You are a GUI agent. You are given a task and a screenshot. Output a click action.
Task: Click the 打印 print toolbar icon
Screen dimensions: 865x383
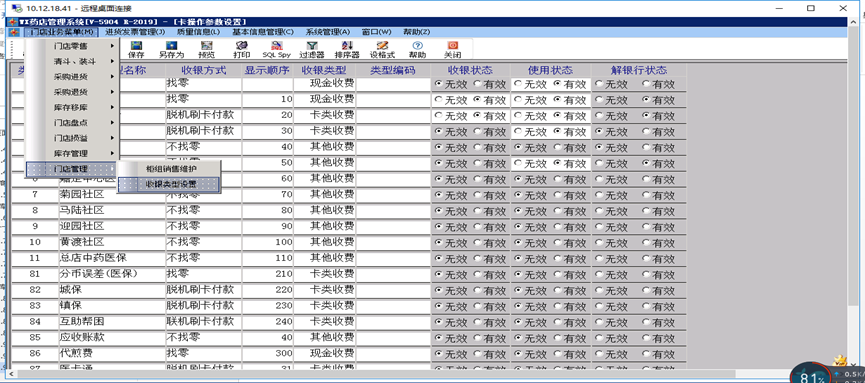coord(242,50)
